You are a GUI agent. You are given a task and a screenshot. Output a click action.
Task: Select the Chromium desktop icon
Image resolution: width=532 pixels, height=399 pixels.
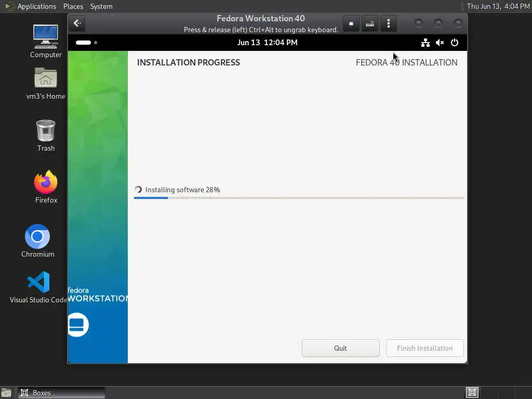click(37, 241)
